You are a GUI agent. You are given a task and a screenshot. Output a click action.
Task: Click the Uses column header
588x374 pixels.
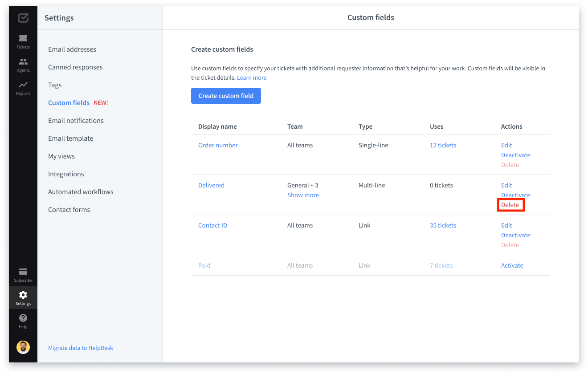click(437, 126)
